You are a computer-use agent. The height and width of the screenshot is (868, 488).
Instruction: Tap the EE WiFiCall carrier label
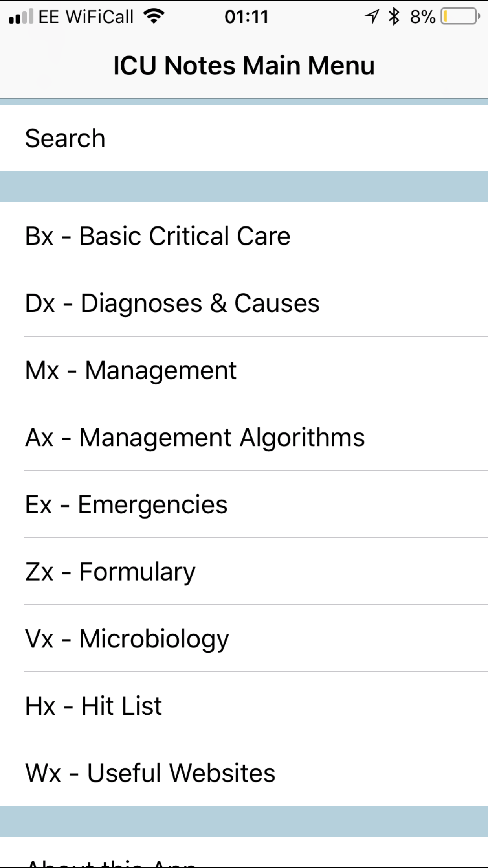point(86,17)
